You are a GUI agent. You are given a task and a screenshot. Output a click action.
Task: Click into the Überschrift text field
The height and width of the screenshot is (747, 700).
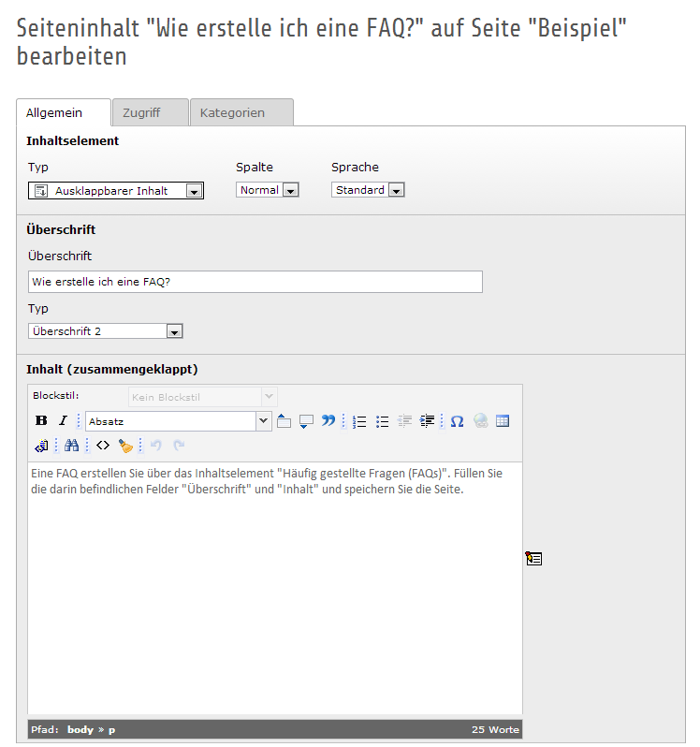[x=255, y=282]
